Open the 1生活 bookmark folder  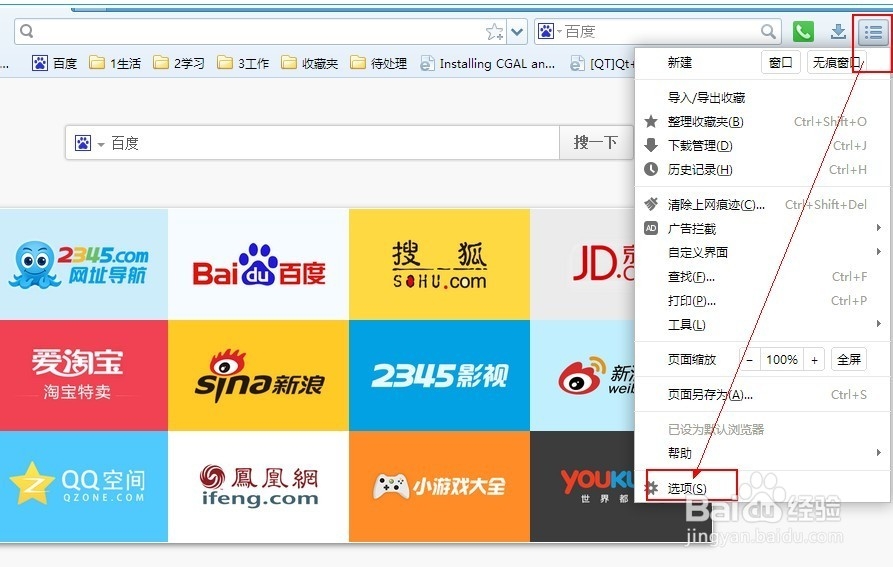(x=115, y=63)
